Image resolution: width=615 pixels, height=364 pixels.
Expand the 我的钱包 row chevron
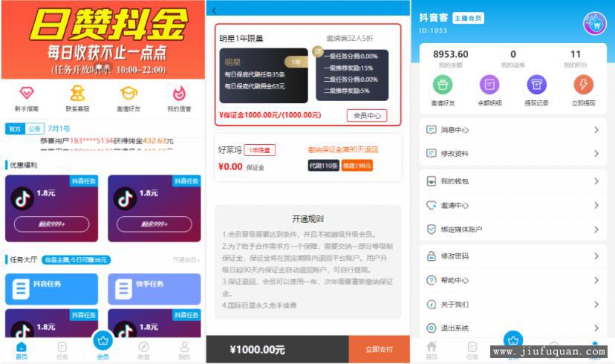point(596,181)
